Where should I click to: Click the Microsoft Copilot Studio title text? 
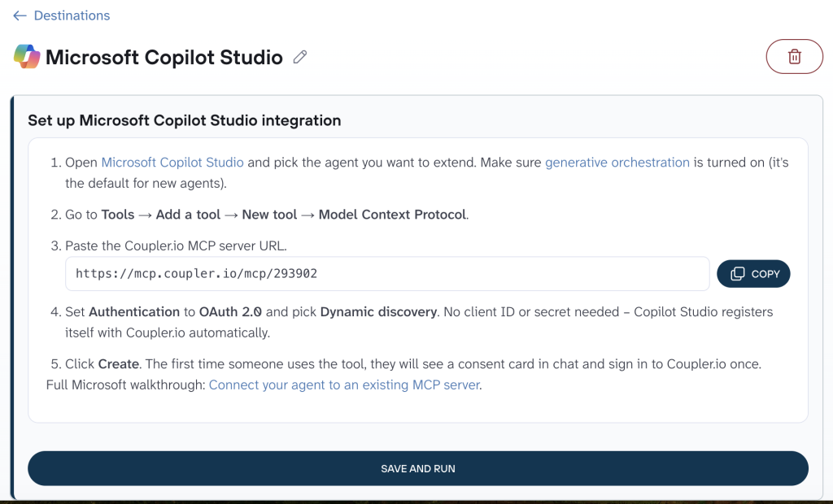coord(164,57)
